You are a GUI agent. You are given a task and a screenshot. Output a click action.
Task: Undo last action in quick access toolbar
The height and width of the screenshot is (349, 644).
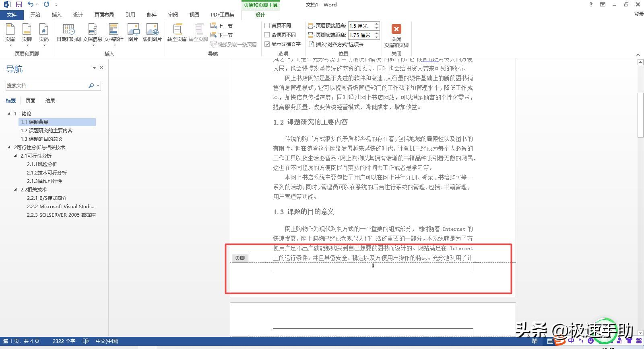[31, 4]
